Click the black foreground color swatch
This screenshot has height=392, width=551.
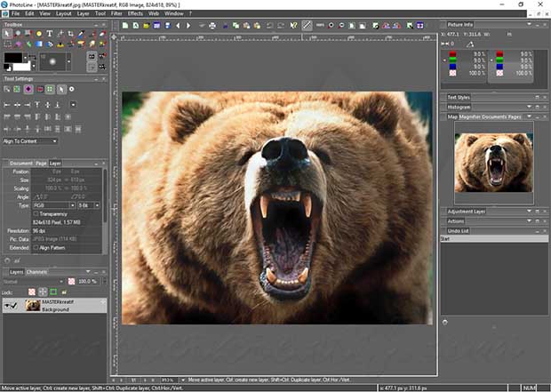[12, 58]
